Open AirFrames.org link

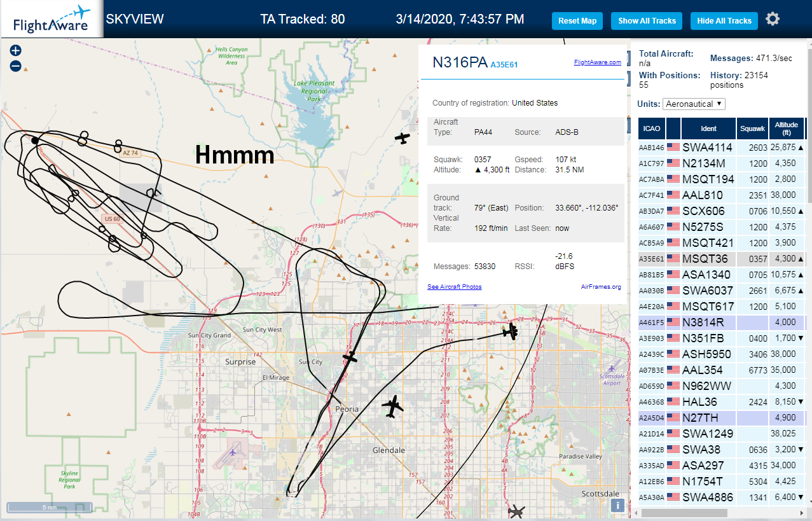(601, 287)
